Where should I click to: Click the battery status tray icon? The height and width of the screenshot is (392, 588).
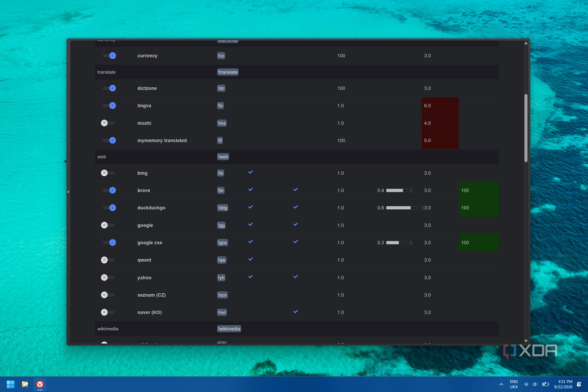[x=546, y=384]
